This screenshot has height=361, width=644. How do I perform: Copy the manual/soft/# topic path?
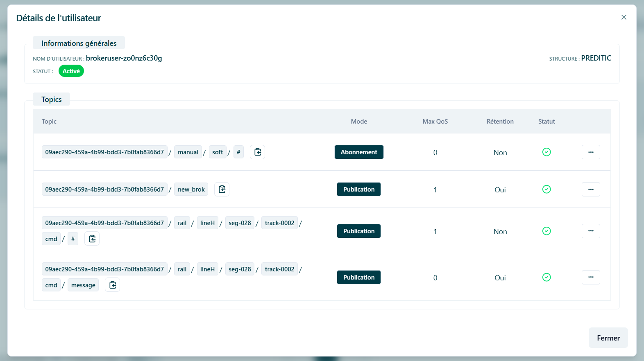(x=257, y=152)
